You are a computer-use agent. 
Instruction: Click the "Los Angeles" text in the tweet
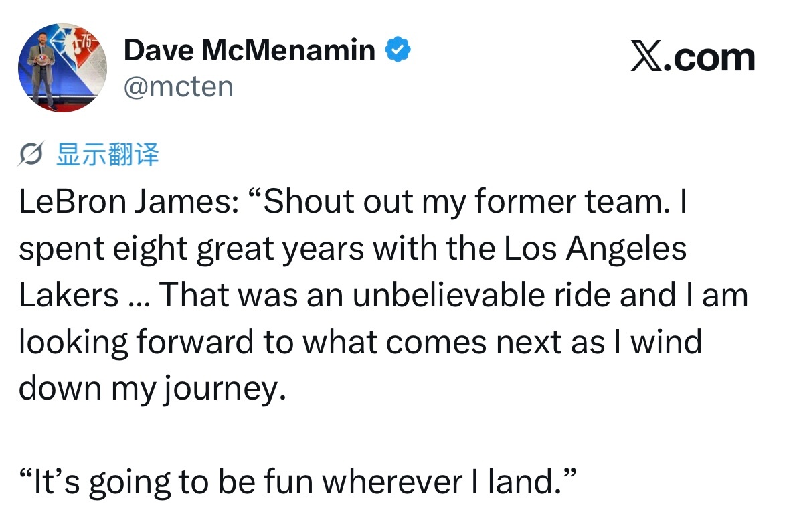[596, 249]
